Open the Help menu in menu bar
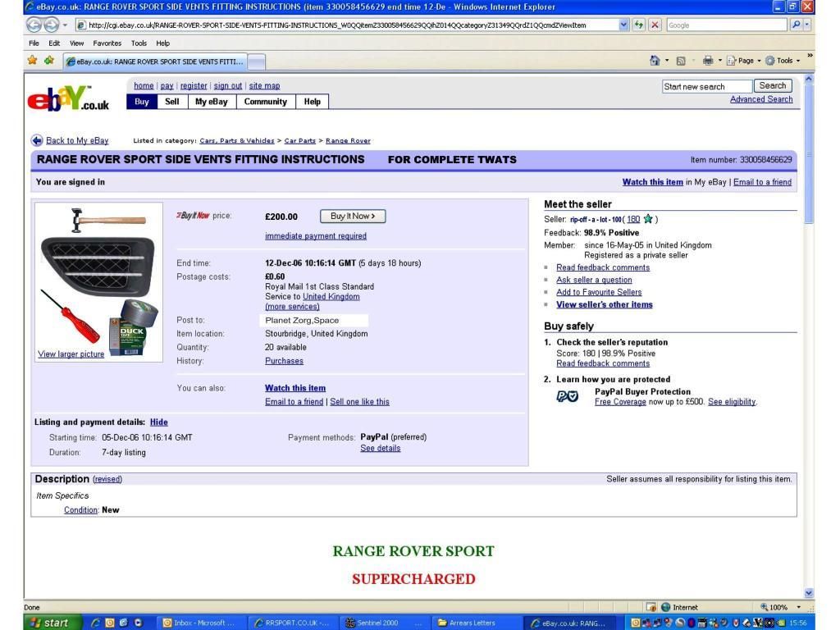The image size is (840, 630). [x=163, y=43]
